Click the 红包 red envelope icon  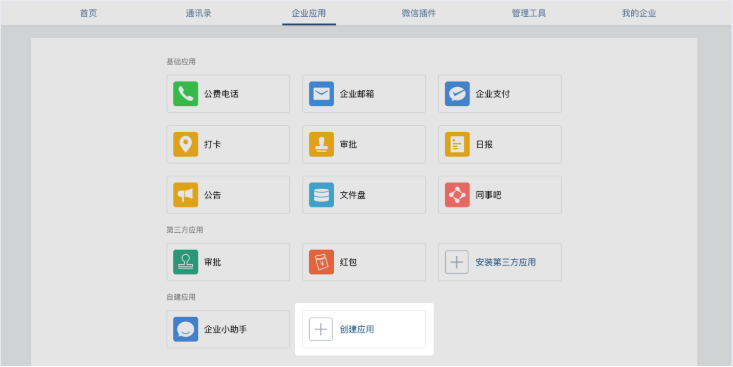pos(321,262)
